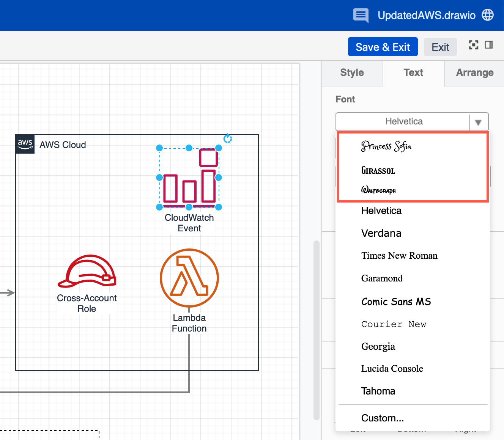This screenshot has height=440, width=504.
Task: Open the Arrange tab
Action: (x=475, y=72)
